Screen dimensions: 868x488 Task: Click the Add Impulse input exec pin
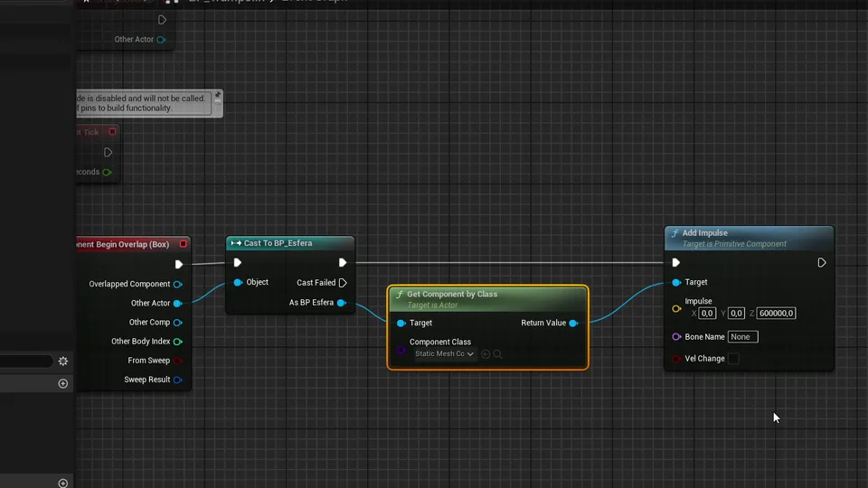676,263
